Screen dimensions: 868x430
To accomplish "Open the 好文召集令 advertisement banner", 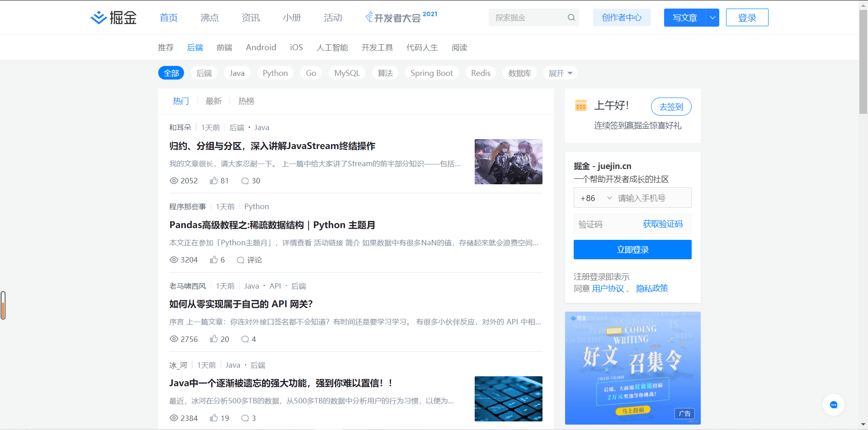I will point(633,368).
